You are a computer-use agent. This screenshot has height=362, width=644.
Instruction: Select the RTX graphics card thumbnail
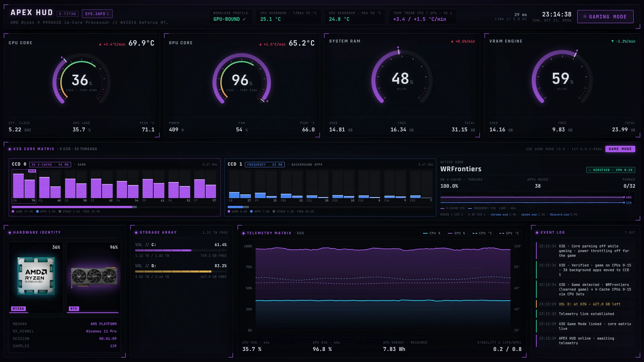(94, 278)
